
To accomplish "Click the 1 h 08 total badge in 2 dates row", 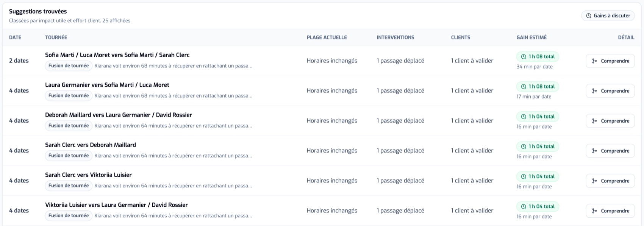I will click(x=538, y=56).
